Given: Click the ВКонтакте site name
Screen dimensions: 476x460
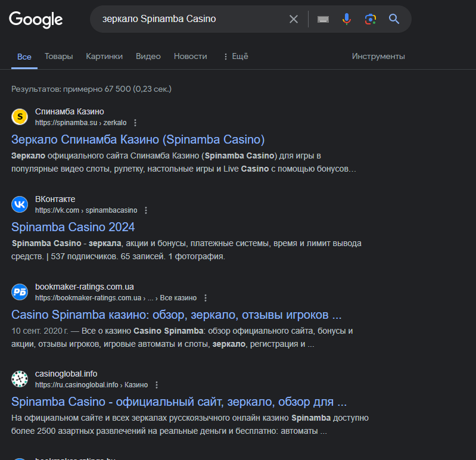Looking at the screenshot, I should pos(55,199).
